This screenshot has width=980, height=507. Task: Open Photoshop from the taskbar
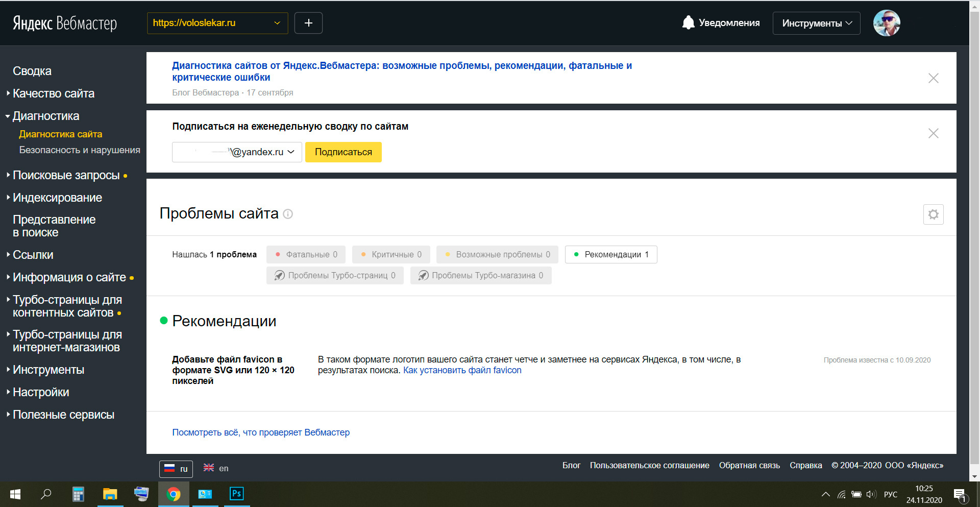click(x=237, y=494)
